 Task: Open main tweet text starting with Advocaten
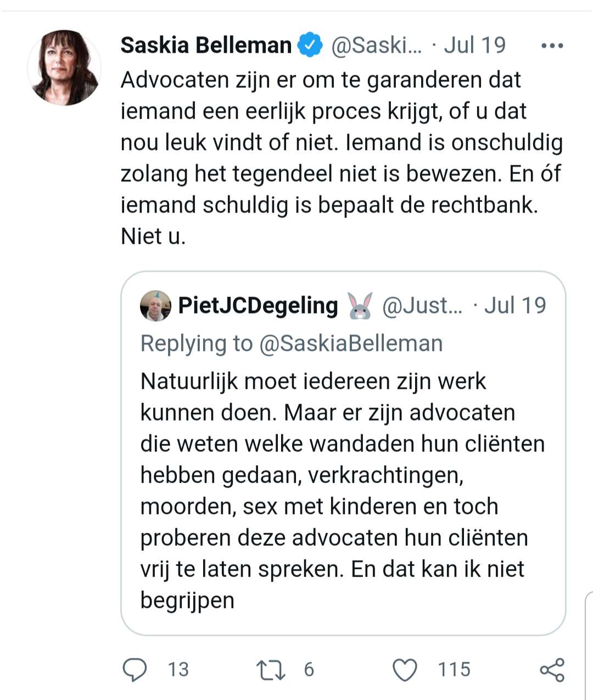(342, 158)
